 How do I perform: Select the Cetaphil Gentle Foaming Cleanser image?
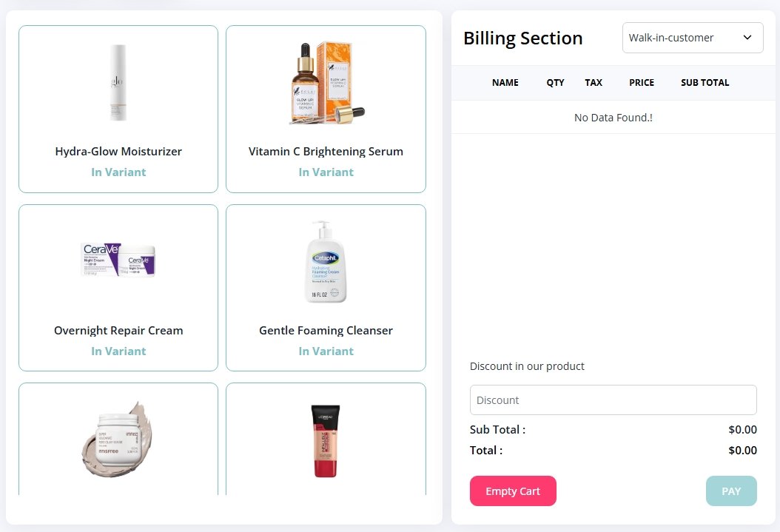click(x=326, y=262)
